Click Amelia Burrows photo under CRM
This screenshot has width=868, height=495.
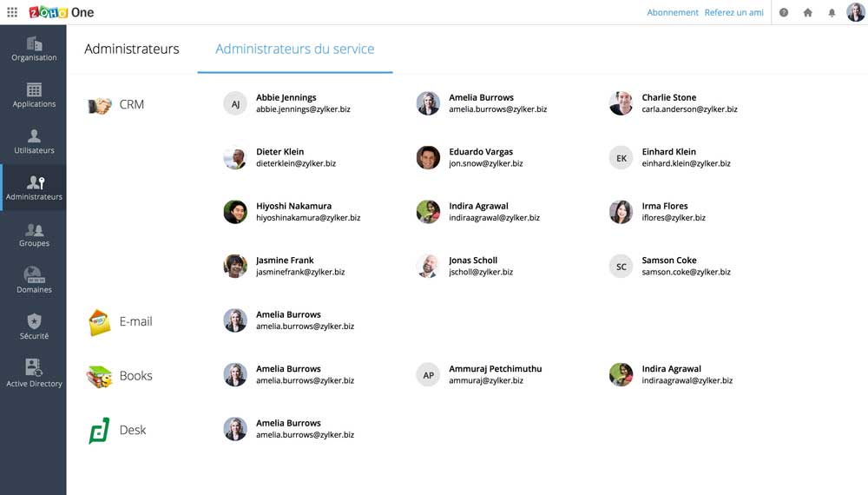[x=428, y=103]
